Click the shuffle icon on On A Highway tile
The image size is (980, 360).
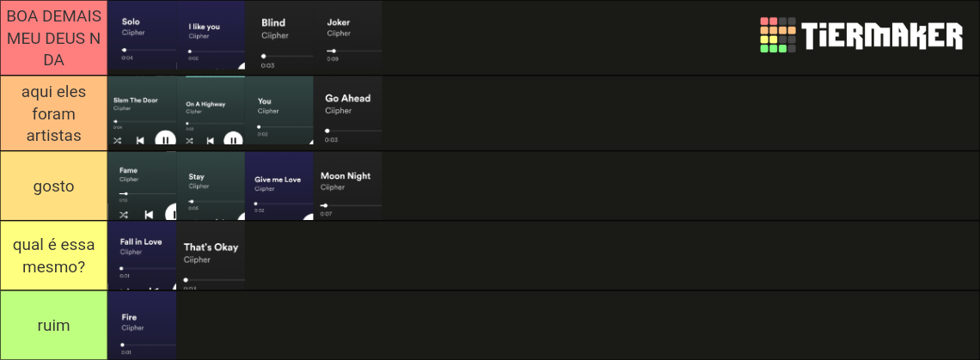click(189, 141)
